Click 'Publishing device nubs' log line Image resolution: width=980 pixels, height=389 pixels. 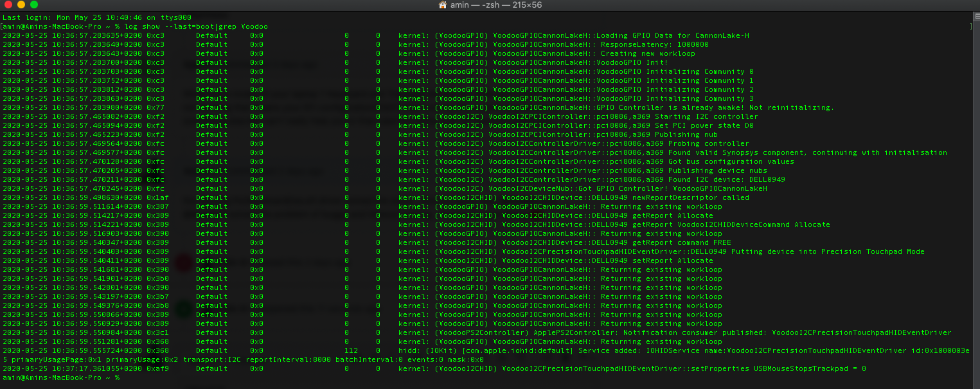[x=718, y=170]
